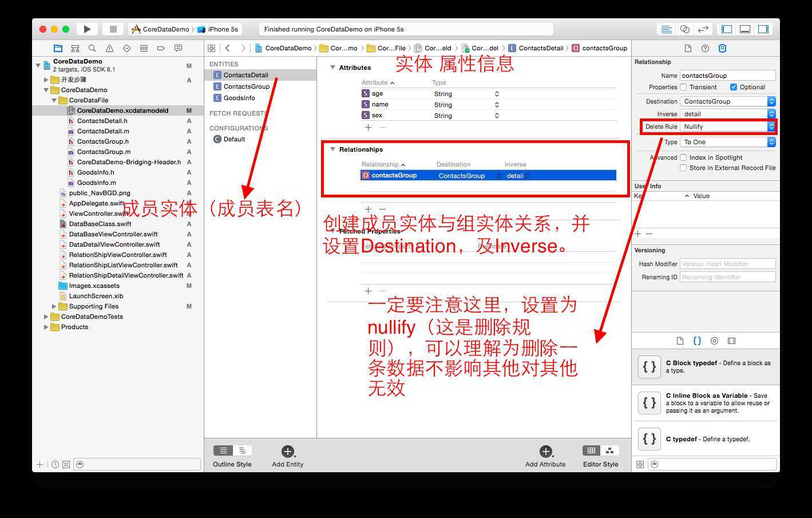The width and height of the screenshot is (812, 518).
Task: Open the relationship Type dropdown
Action: pos(728,142)
